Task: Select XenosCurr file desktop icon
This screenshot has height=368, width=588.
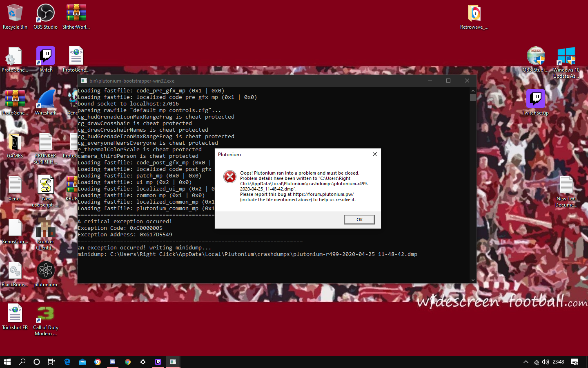Action: (x=15, y=231)
